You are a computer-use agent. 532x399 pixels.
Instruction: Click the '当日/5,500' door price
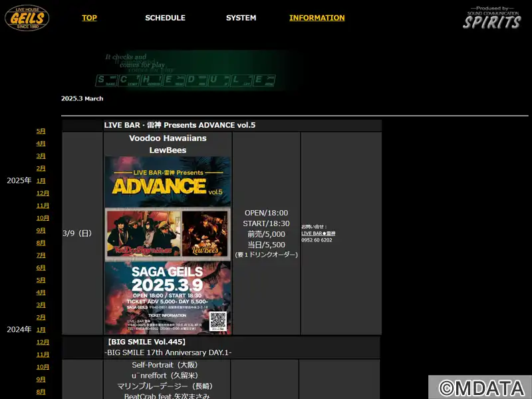(x=267, y=245)
